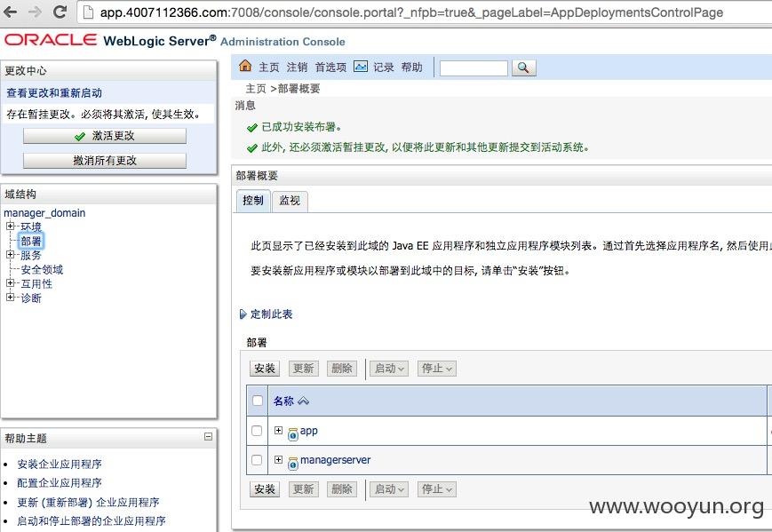Expand the app deployment row

pyautogui.click(x=278, y=430)
